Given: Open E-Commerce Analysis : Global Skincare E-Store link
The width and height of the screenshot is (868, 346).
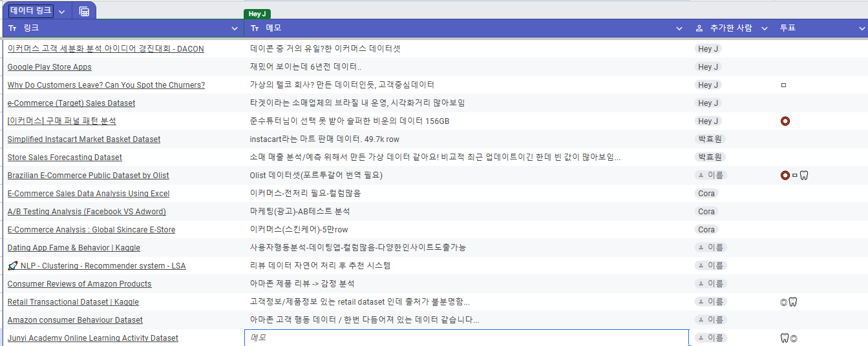Looking at the screenshot, I should point(91,230).
